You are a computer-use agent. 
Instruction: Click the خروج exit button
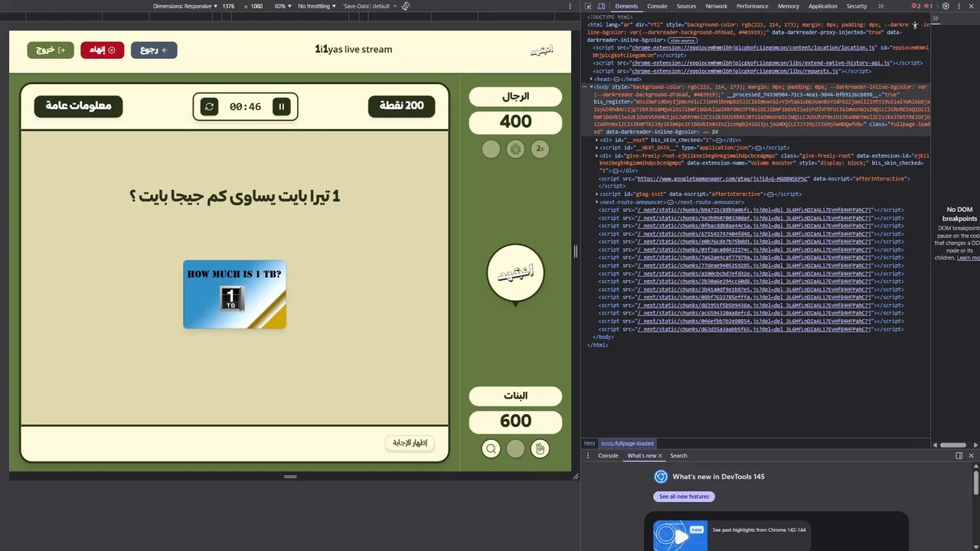coord(51,50)
